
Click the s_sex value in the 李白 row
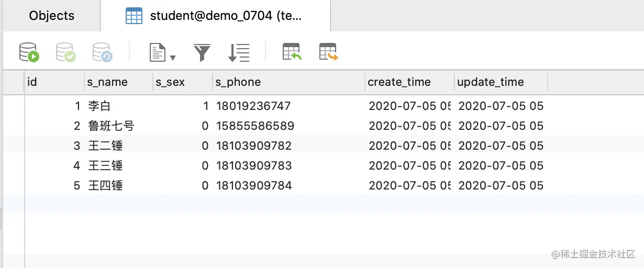[206, 106]
